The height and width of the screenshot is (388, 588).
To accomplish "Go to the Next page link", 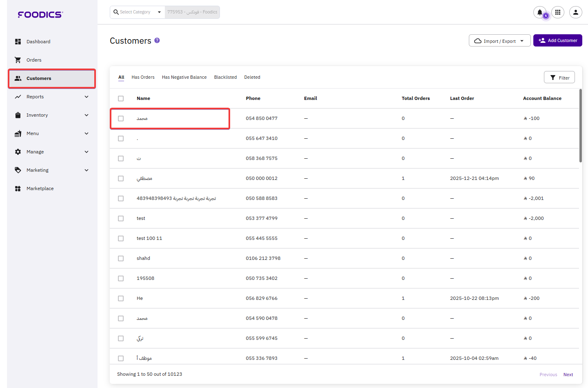I will tap(568, 375).
